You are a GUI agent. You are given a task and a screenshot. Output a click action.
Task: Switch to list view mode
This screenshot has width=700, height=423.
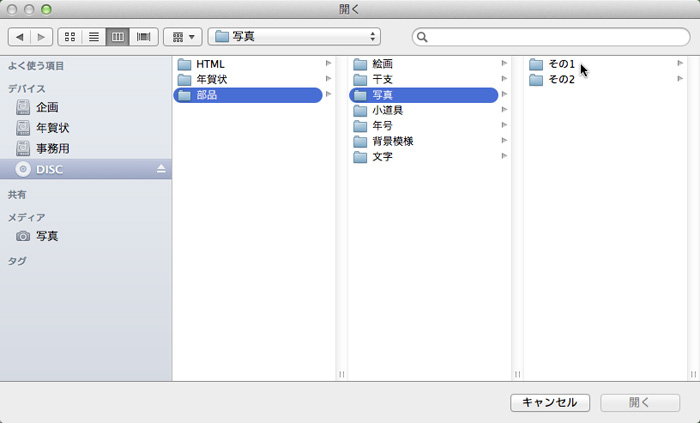94,37
